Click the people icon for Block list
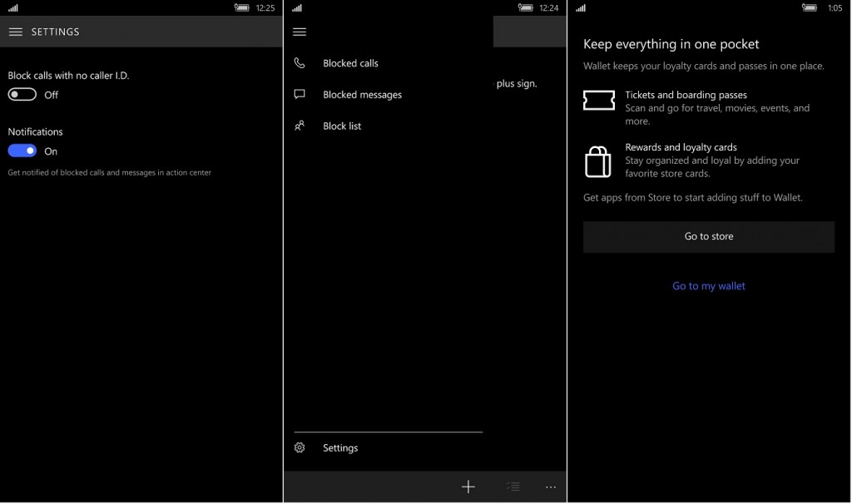Screen dimensions: 852x504 tap(300, 126)
